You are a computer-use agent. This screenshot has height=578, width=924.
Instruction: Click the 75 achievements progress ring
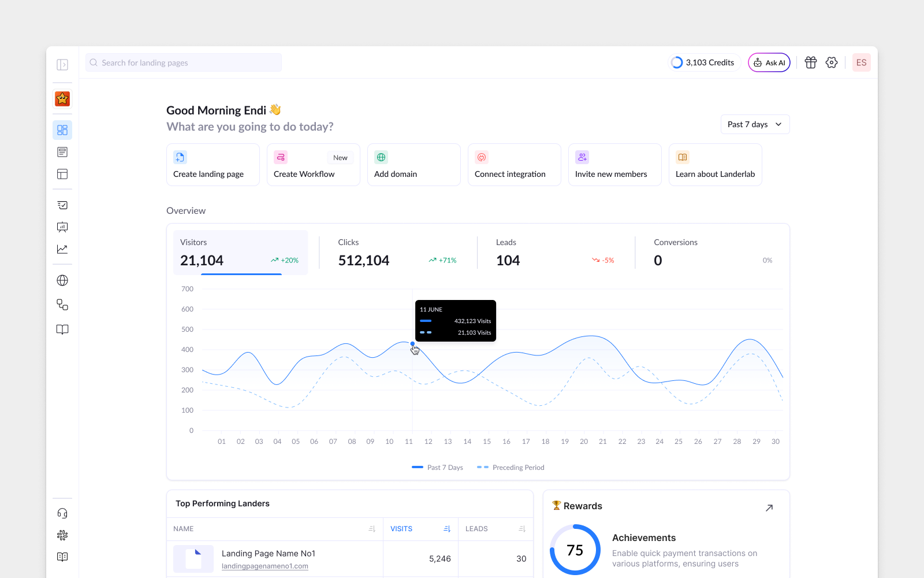click(575, 550)
